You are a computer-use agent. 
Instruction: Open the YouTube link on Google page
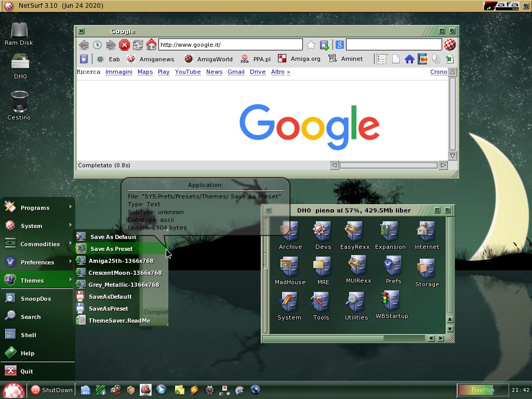click(x=188, y=72)
